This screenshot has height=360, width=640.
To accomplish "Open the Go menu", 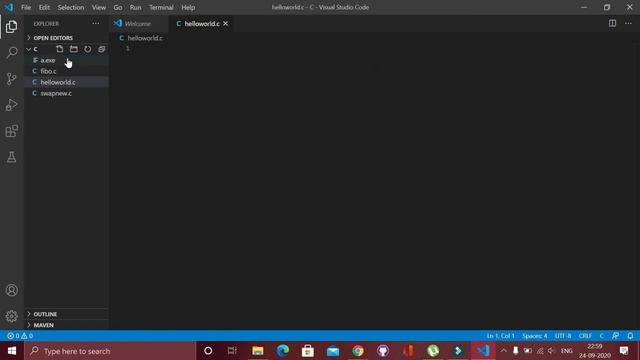I will coord(118,7).
